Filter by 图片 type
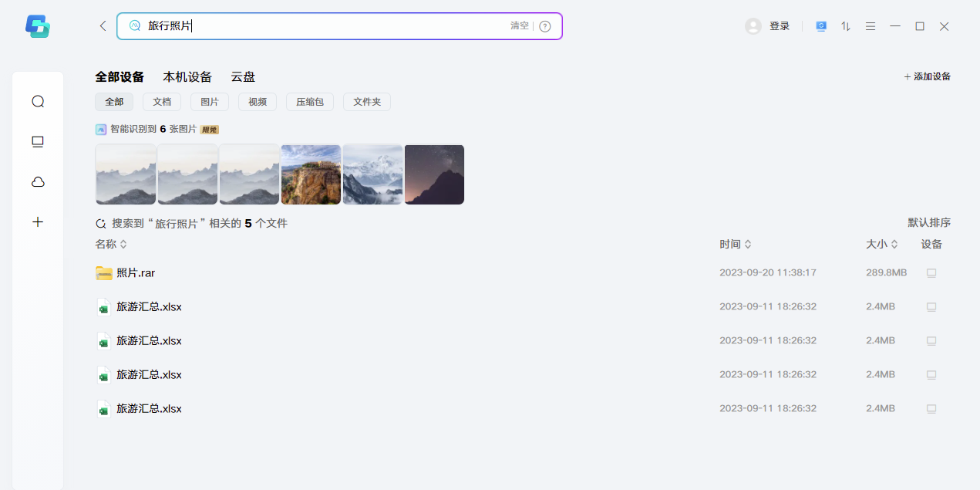The width and height of the screenshot is (980, 490). (x=210, y=102)
